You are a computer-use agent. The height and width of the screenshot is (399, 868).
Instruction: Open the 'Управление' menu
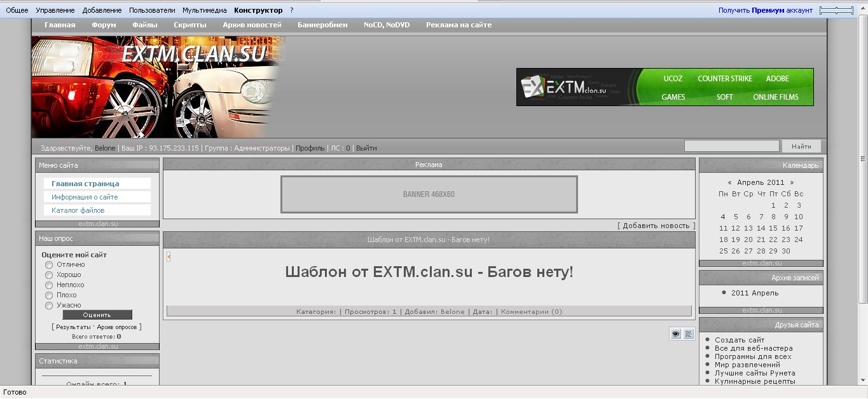(55, 10)
